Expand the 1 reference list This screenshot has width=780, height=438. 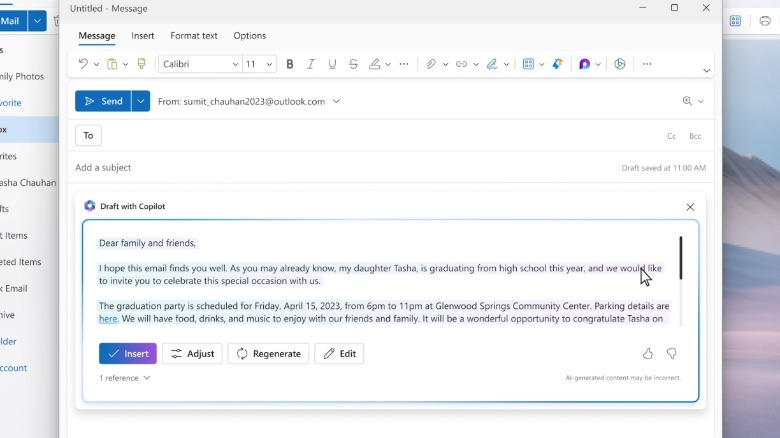pyautogui.click(x=124, y=378)
